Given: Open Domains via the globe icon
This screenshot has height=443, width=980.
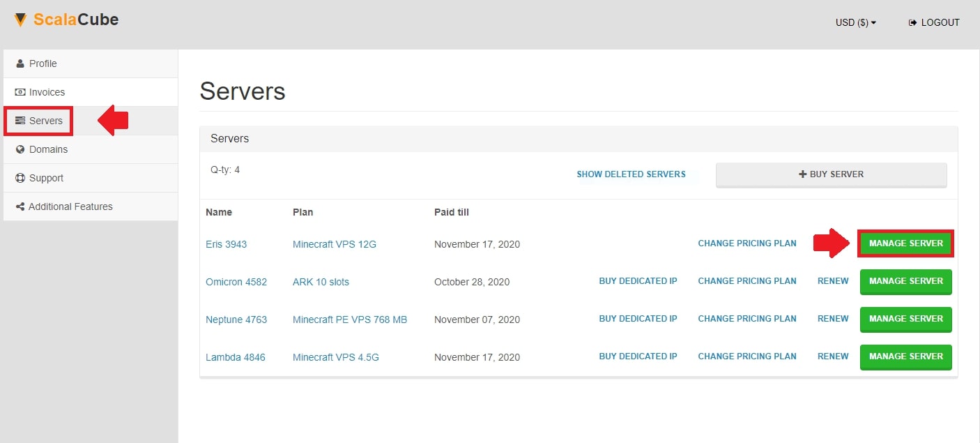Looking at the screenshot, I should [20, 149].
